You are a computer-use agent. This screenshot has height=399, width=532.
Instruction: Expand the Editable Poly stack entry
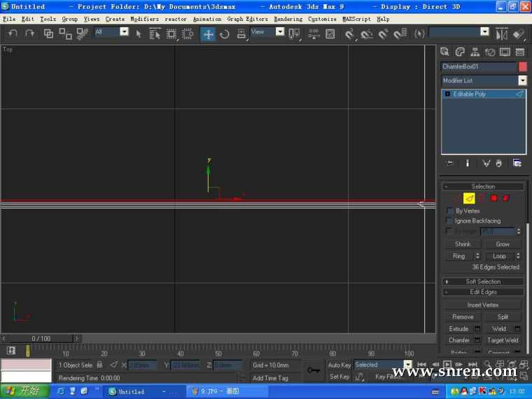click(447, 94)
